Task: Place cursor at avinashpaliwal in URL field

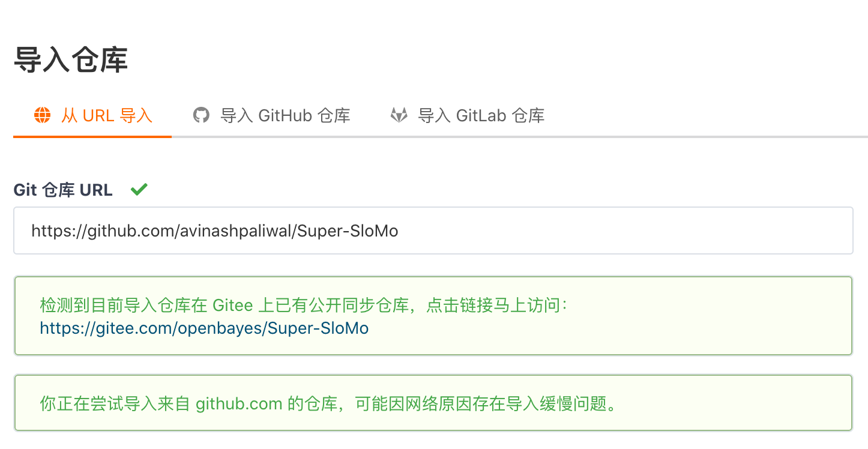Action: point(236,231)
